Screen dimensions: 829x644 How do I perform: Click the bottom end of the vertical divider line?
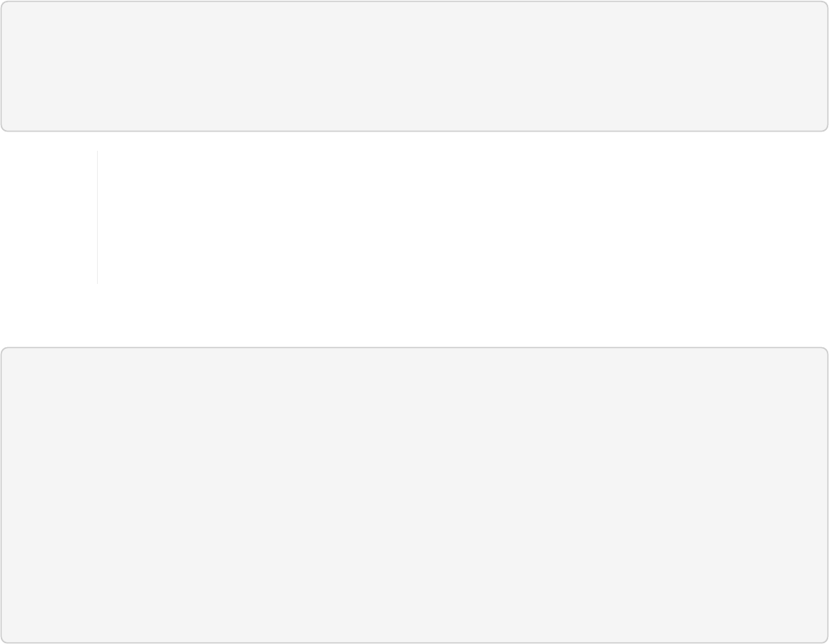(x=97, y=283)
